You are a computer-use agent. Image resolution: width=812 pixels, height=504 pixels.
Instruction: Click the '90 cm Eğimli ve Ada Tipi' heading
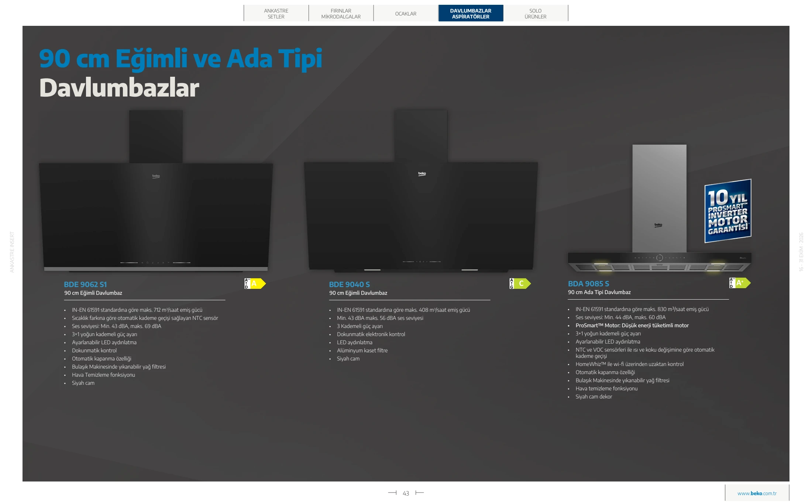point(180,59)
